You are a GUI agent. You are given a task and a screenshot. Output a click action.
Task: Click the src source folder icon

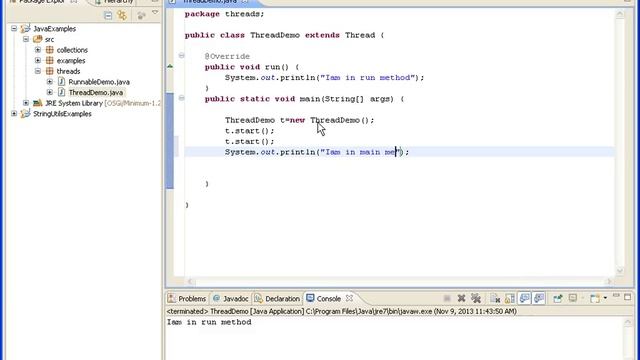[38, 39]
